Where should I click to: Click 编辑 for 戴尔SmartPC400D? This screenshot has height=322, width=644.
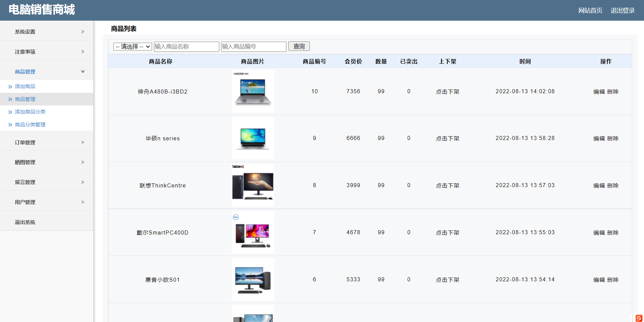[599, 233]
